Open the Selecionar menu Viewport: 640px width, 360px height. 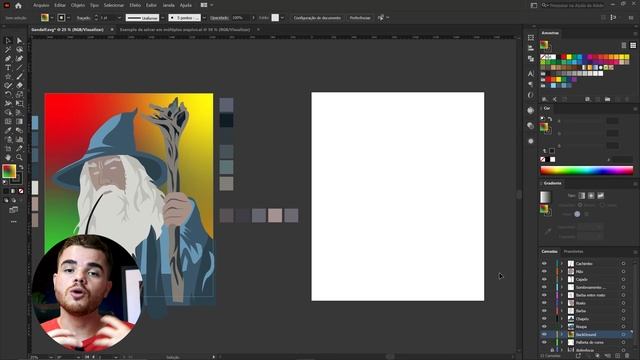coord(114,5)
